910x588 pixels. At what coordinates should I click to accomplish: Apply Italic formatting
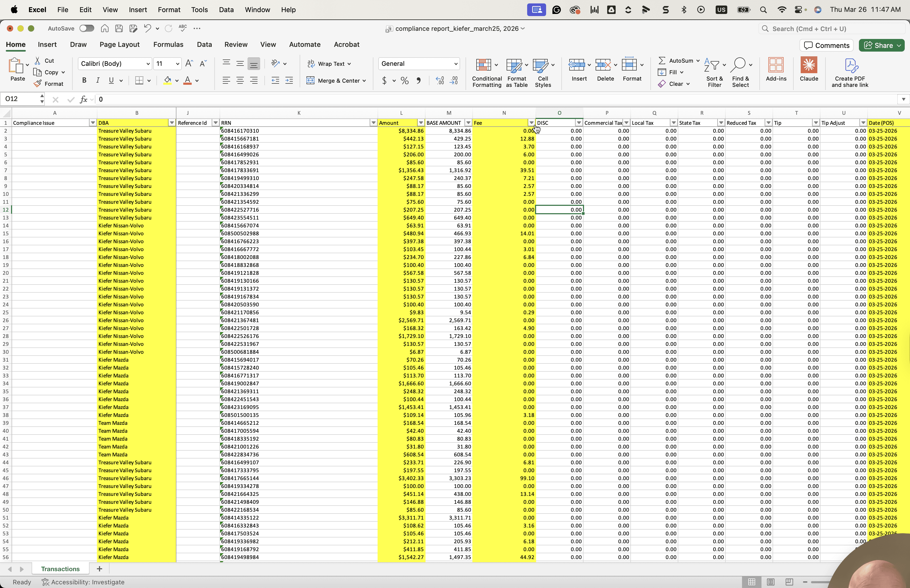[98, 81]
